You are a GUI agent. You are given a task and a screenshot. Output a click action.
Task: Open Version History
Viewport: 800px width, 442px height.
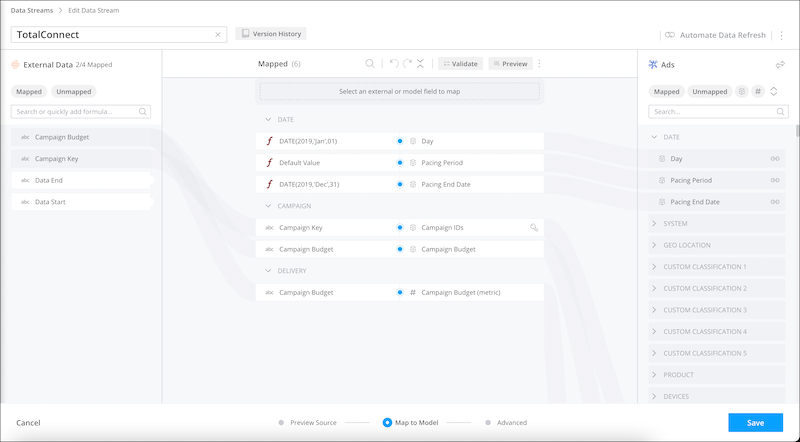tap(271, 34)
